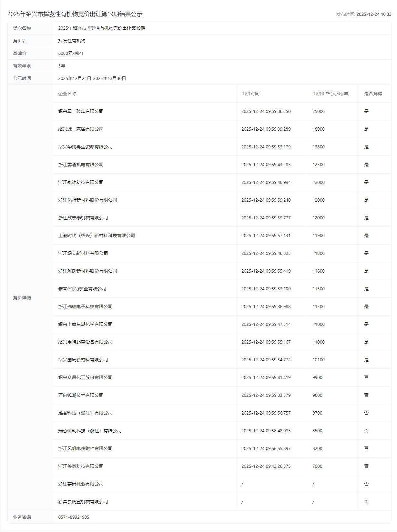Image resolution: width=397 pixels, height=532 pixels.
Task: Click the base price value 6000元/吨·年
Action: coord(71,53)
